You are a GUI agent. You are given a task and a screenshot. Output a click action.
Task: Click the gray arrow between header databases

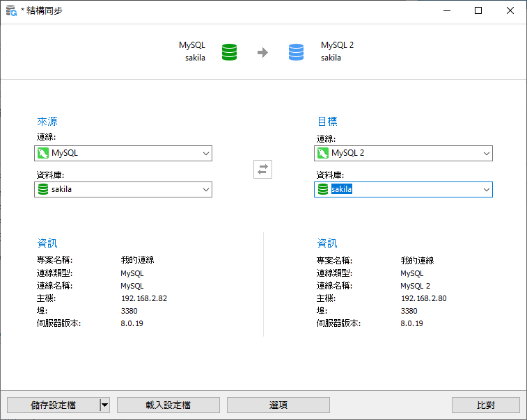tap(262, 52)
